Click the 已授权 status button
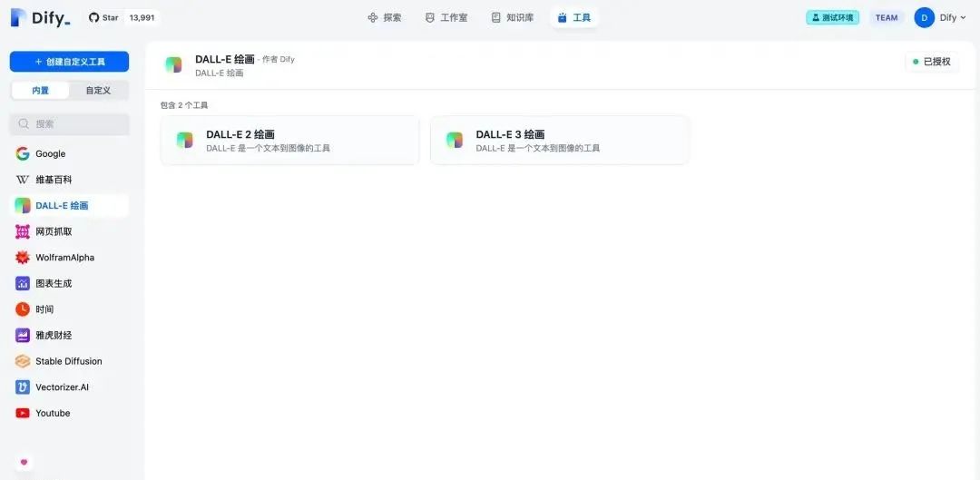 coord(932,62)
